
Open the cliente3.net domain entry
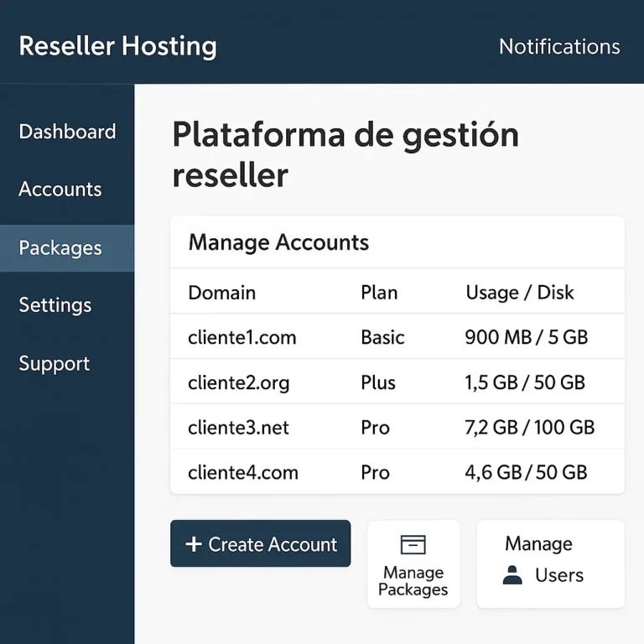[239, 428]
